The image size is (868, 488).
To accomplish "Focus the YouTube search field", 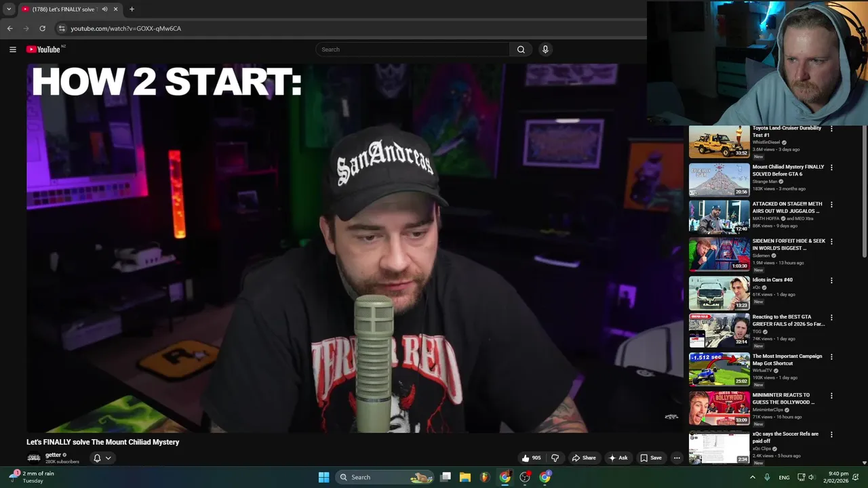I will tap(412, 49).
